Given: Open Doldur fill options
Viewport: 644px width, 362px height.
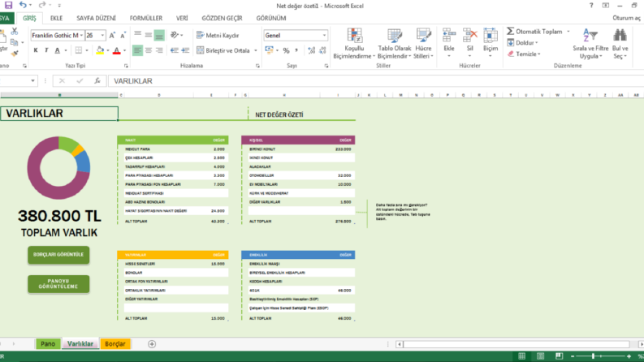Looking at the screenshot, I should (x=522, y=43).
